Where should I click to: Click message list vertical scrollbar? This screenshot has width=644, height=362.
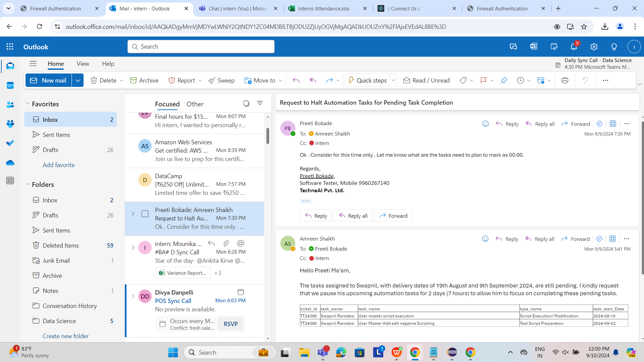coord(267,136)
